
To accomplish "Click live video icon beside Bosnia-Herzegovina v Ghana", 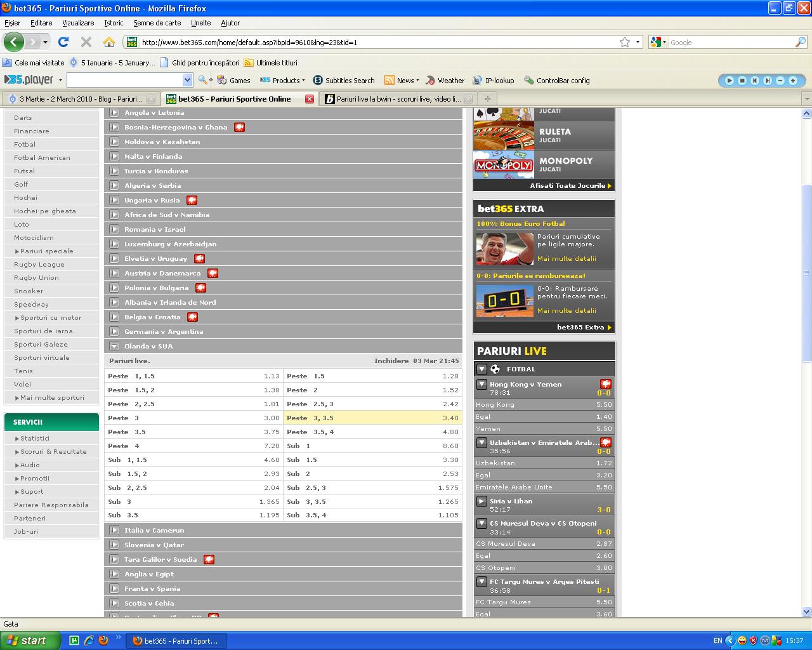I will [239, 127].
